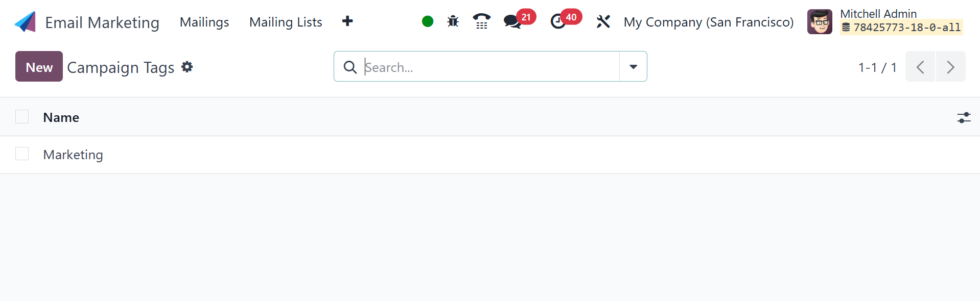Open the Email Marketing app logo
Image resolution: width=980 pixels, height=301 pixels.
pyautogui.click(x=25, y=22)
